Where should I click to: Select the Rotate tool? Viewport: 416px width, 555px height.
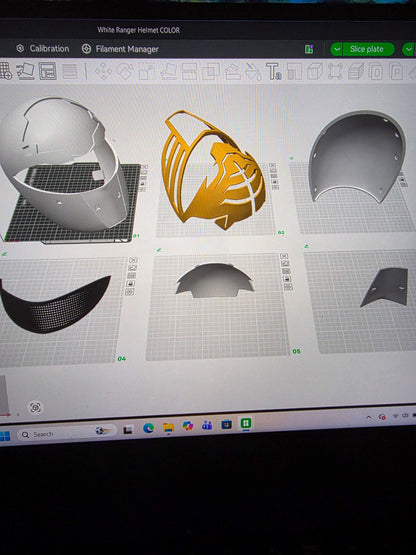tap(126, 71)
